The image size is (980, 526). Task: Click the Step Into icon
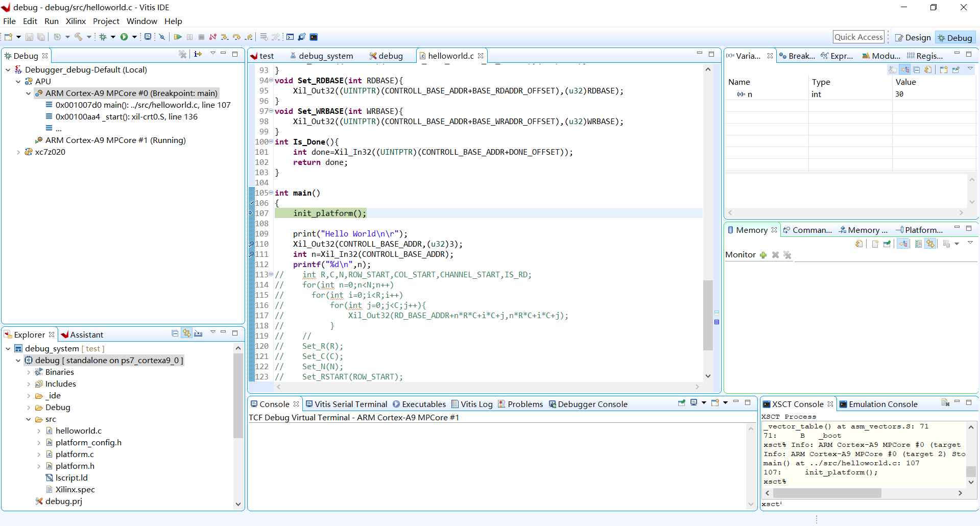coord(225,37)
